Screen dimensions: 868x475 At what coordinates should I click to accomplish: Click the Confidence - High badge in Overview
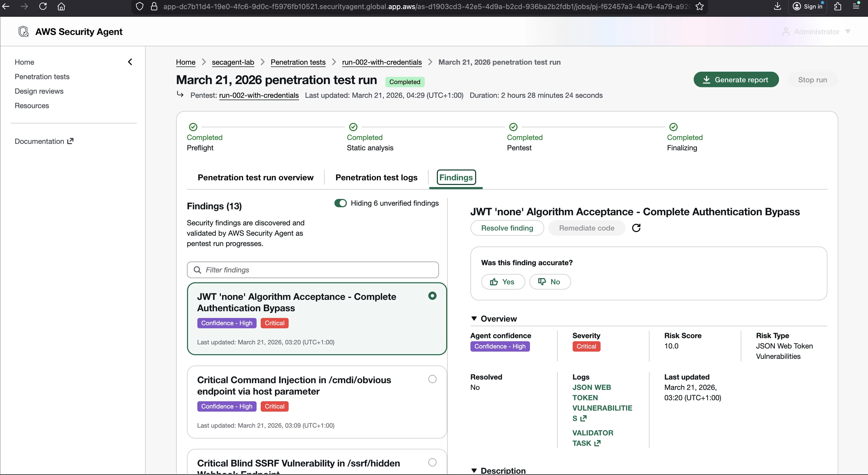(x=500, y=346)
